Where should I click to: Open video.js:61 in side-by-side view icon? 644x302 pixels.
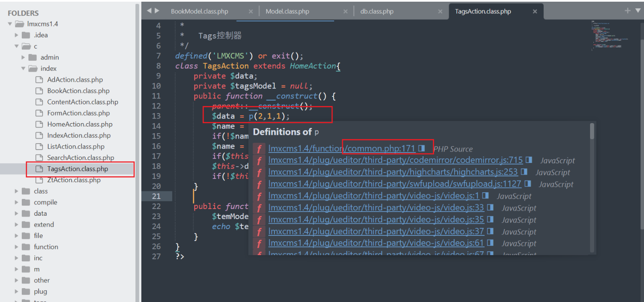[x=491, y=243]
